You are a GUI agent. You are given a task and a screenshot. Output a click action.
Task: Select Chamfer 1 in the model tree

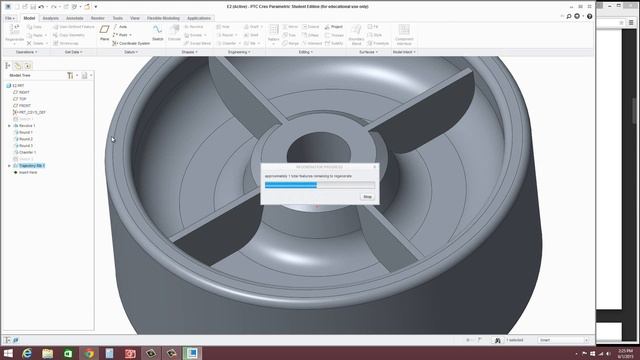click(25, 152)
